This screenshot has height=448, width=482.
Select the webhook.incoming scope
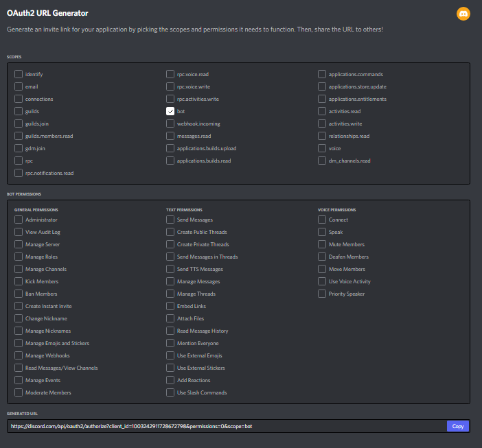(x=170, y=123)
